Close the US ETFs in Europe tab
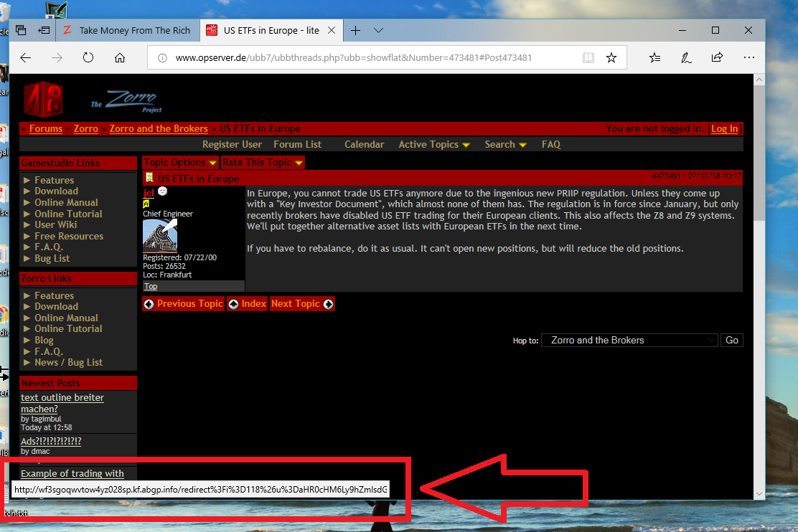 tap(332, 31)
